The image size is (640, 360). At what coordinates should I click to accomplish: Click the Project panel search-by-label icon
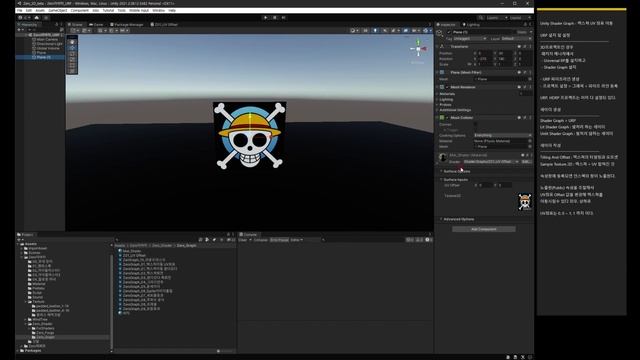click(214, 240)
